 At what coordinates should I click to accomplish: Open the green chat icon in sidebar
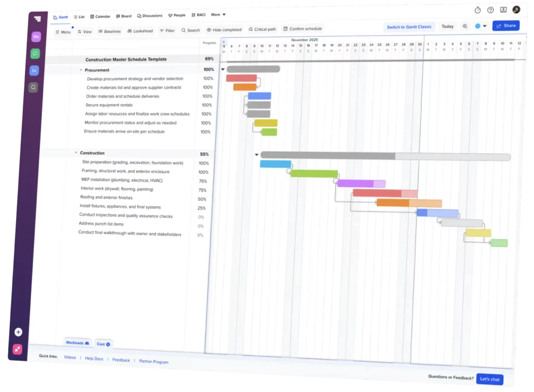35,53
